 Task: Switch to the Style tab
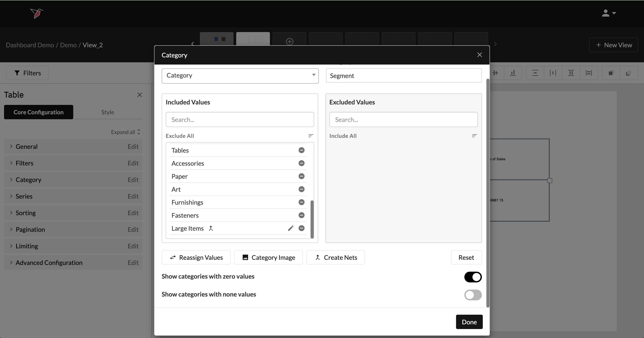[x=108, y=112]
